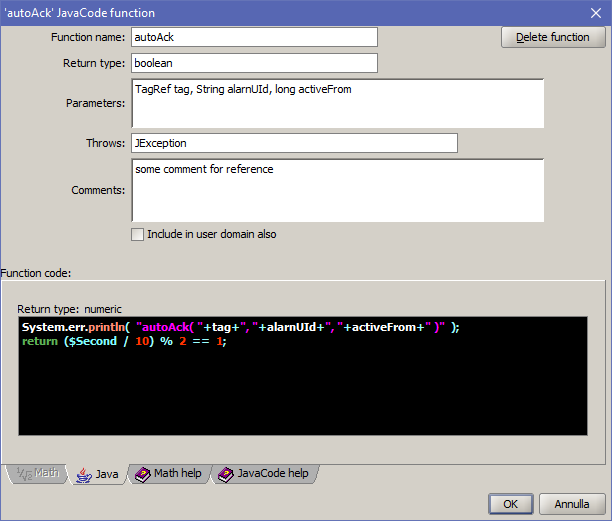
Task: Enable Include in user domain also
Action: click(x=137, y=235)
